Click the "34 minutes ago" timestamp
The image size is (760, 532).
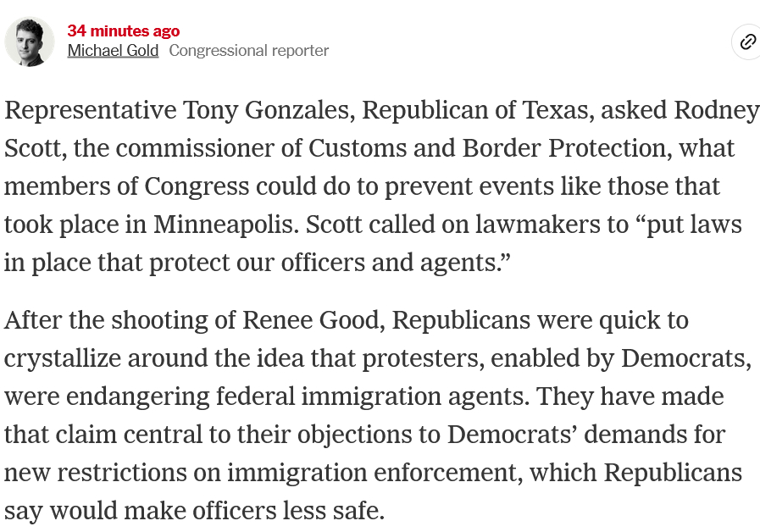(123, 30)
